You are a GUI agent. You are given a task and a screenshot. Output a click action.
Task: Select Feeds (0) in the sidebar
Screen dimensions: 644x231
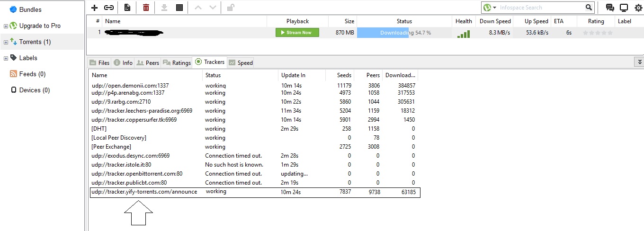click(x=32, y=74)
